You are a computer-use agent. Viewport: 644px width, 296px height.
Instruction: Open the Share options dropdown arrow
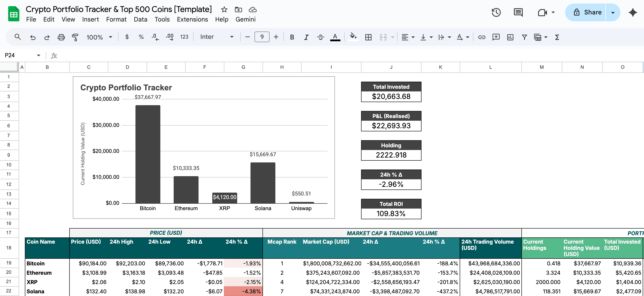coord(613,12)
